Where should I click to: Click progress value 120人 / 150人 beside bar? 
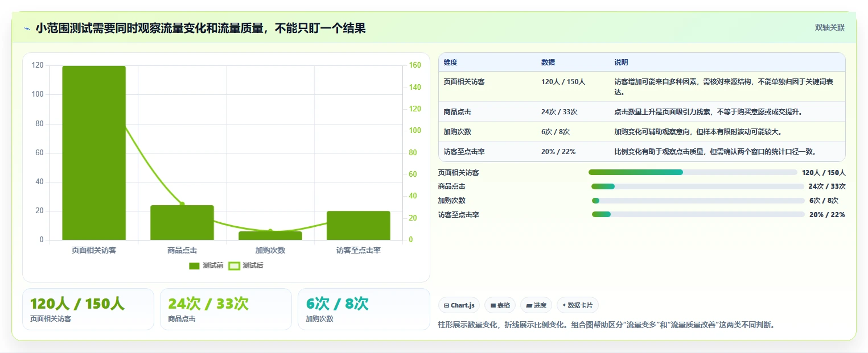tap(824, 173)
